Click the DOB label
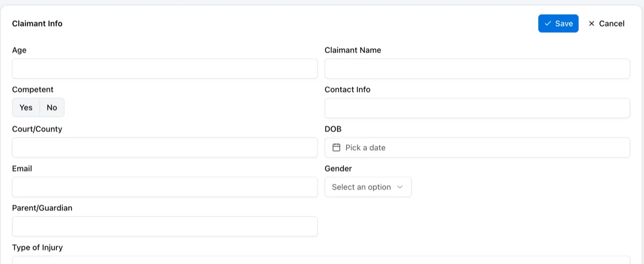This screenshot has width=644, height=264. tap(333, 129)
